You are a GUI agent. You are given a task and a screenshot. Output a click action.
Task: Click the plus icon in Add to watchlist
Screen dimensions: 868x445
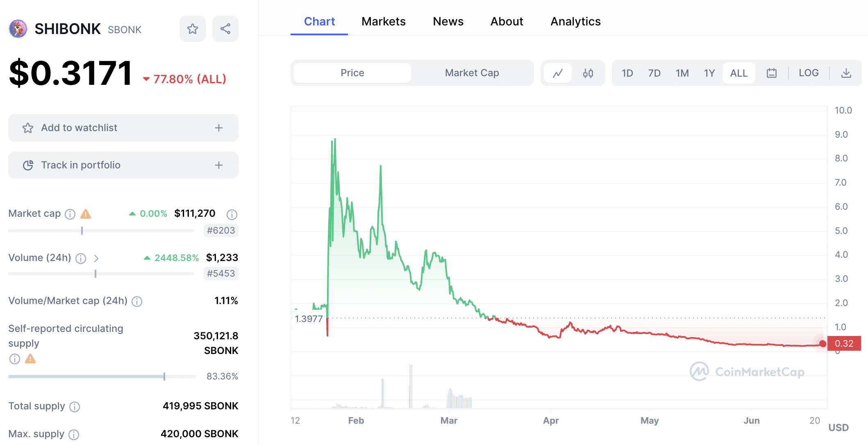(x=219, y=128)
